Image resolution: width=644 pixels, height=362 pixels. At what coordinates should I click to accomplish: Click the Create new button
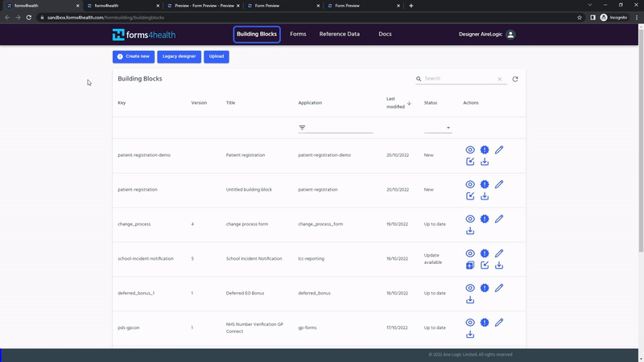[x=134, y=56]
